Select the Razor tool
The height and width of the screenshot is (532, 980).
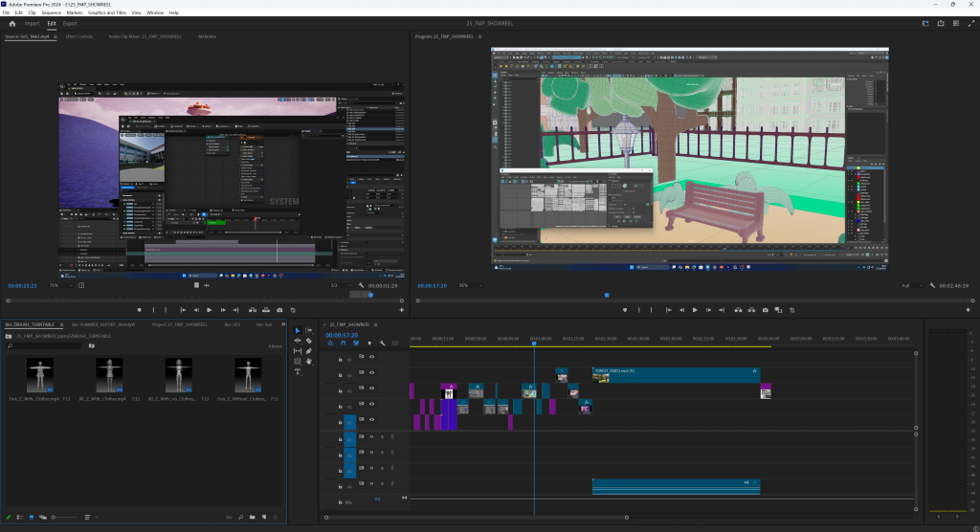pyautogui.click(x=308, y=341)
